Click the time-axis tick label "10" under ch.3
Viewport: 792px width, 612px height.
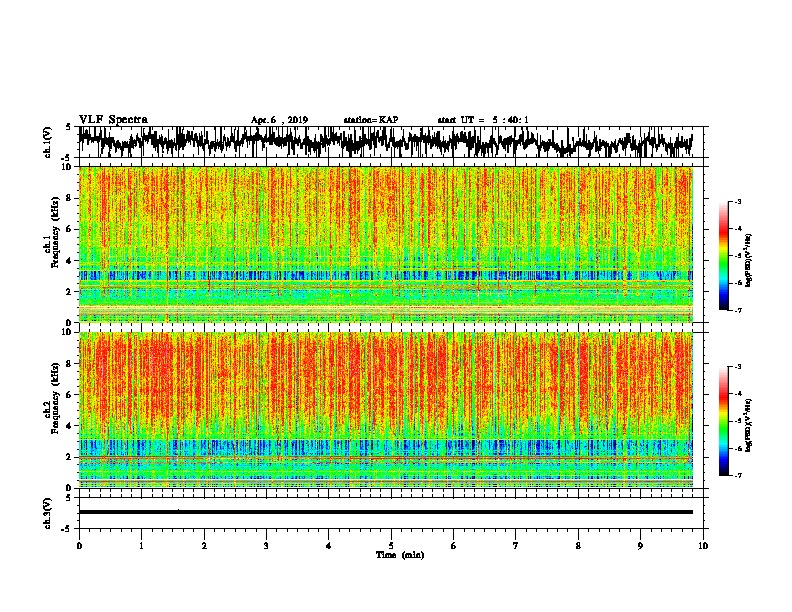[703, 546]
